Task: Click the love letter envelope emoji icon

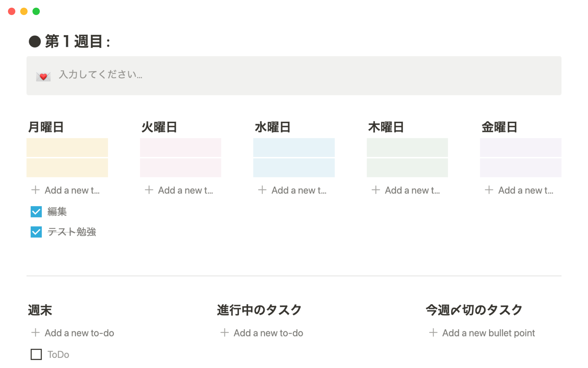Action: (43, 76)
